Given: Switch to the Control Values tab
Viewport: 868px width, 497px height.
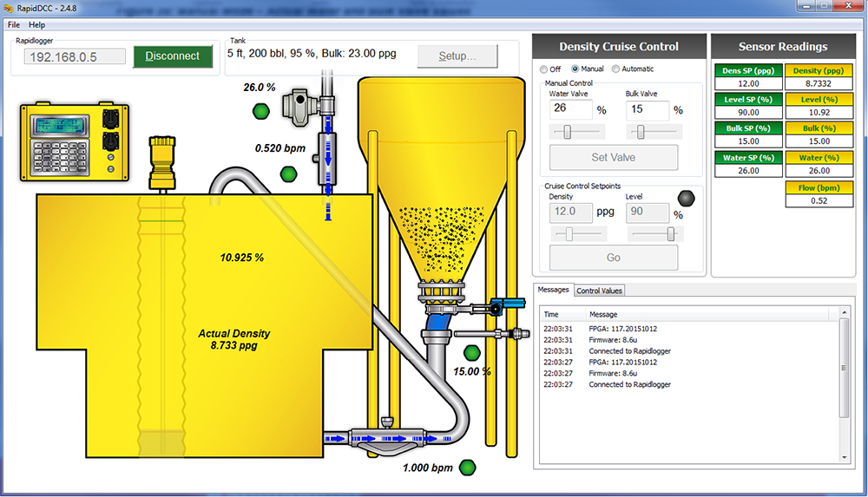Looking at the screenshot, I should tap(599, 291).
